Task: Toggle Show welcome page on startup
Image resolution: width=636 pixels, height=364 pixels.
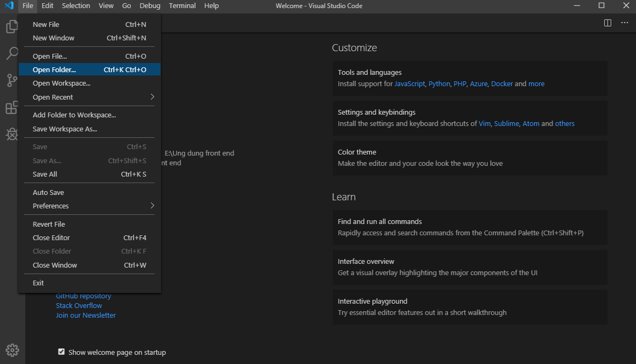Action: pyautogui.click(x=61, y=352)
